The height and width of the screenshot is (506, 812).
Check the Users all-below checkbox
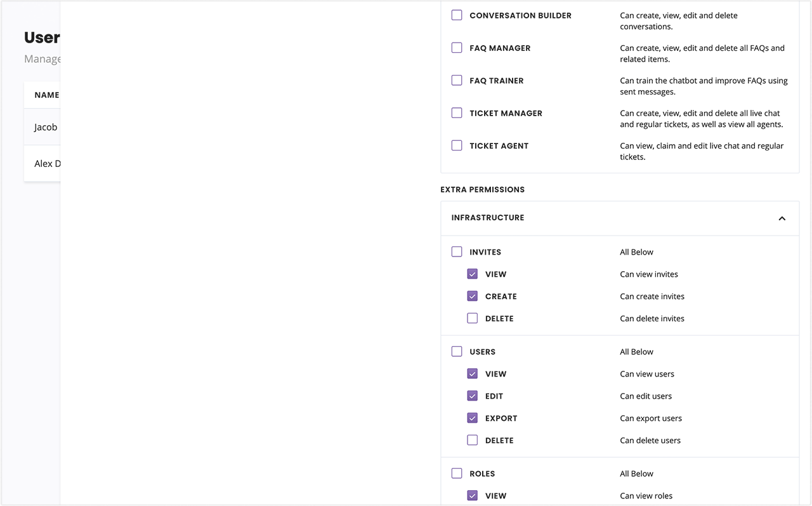(457, 351)
